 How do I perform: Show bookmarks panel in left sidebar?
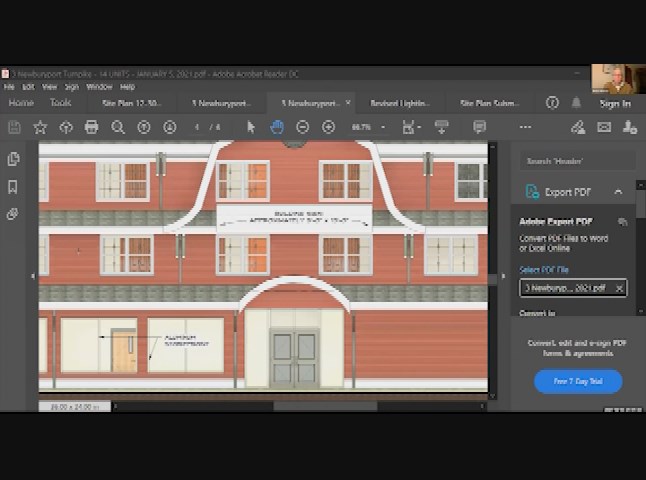click(13, 187)
